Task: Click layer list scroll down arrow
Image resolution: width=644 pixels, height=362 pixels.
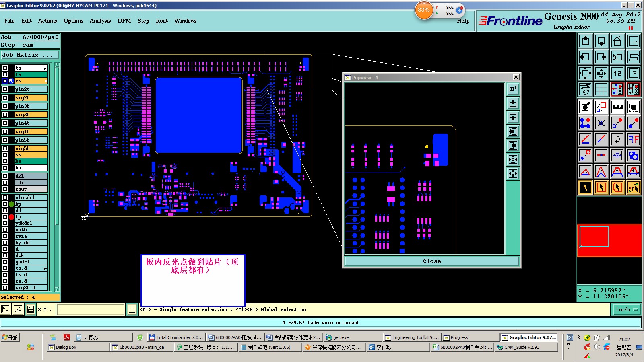Action: [x=57, y=289]
